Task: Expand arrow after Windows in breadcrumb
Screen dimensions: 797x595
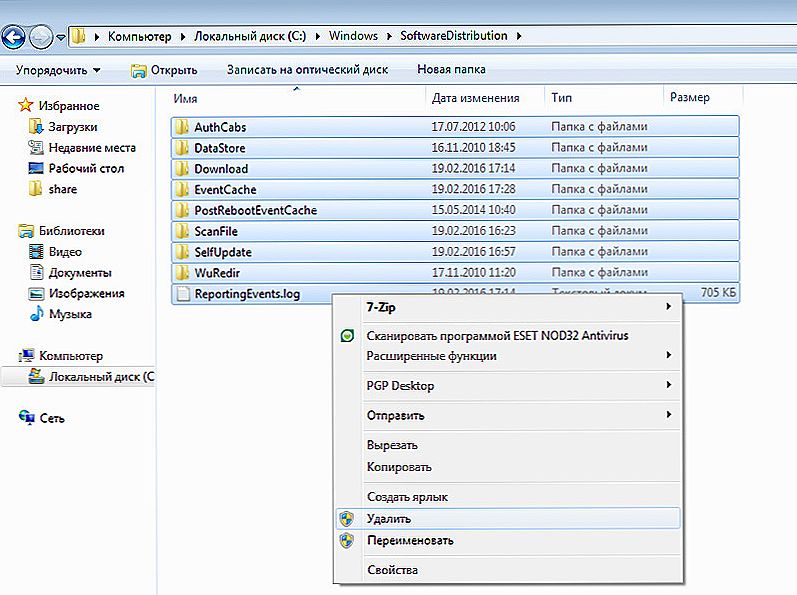Action: (389, 36)
